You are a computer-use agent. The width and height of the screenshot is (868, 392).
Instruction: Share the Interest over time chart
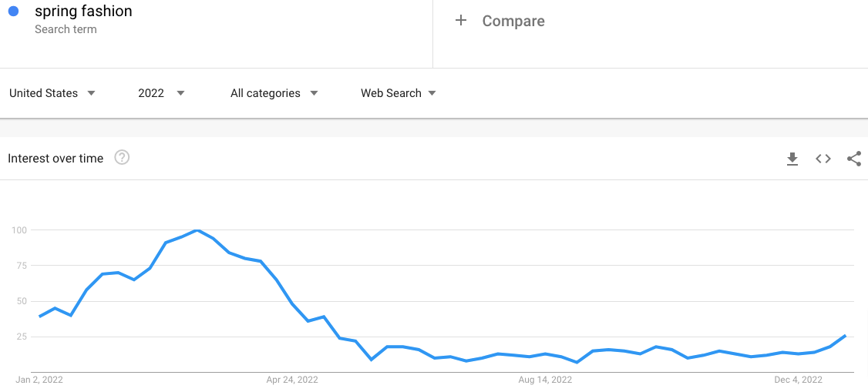pos(853,159)
